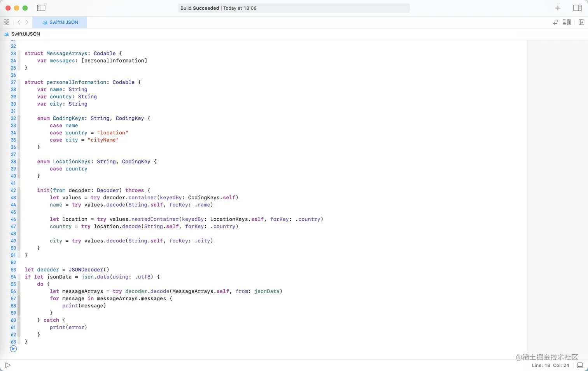Viewport: 588px width, 371px height.
Task: Go back to the previous file
Action: coord(19,22)
